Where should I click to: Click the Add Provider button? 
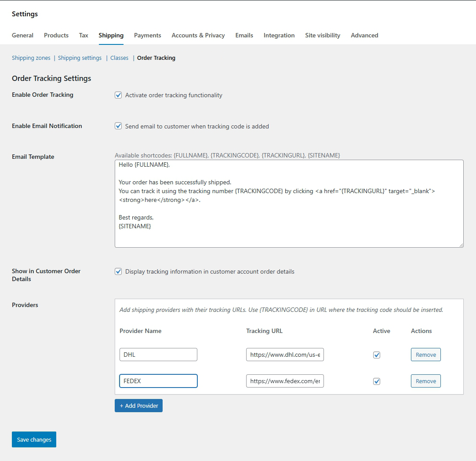(138, 406)
